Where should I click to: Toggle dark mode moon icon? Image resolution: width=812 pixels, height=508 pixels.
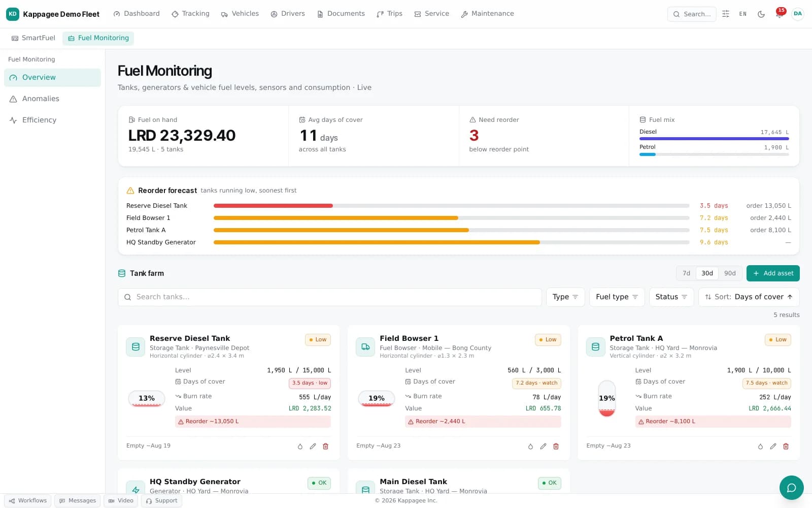pos(761,14)
